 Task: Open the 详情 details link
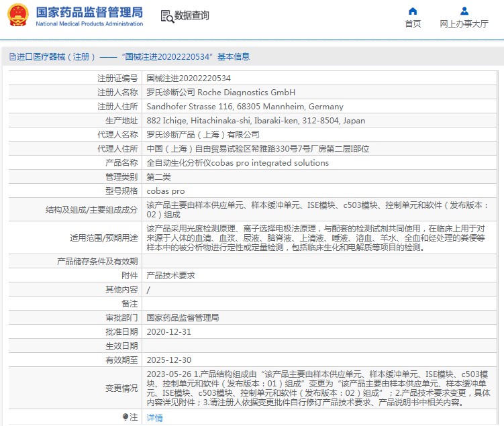[x=154, y=418]
